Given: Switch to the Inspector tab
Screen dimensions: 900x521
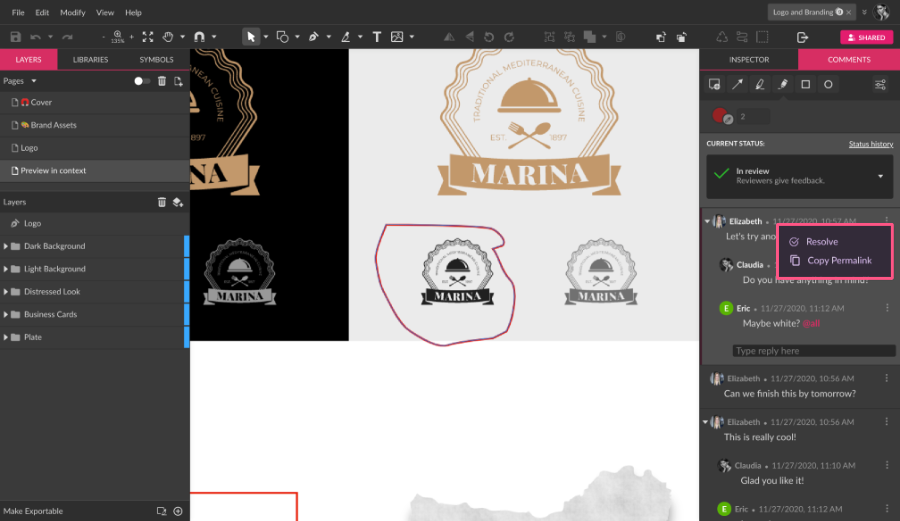Looking at the screenshot, I should 749,60.
